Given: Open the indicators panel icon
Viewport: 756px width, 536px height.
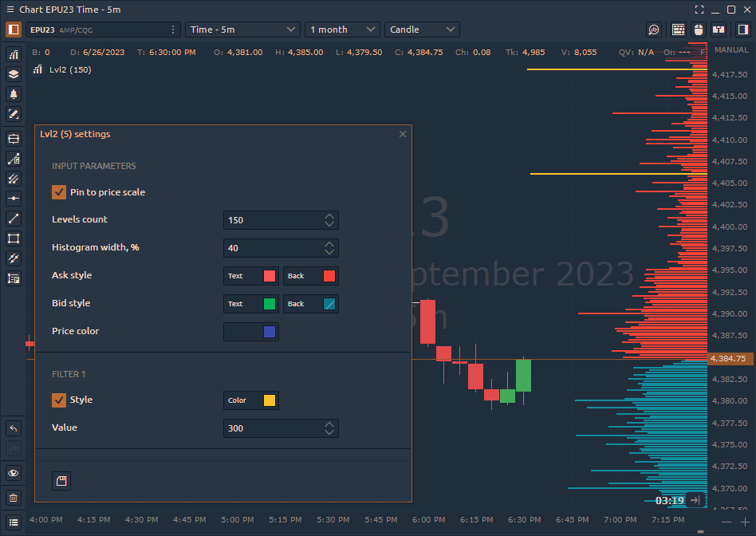Looking at the screenshot, I should [x=13, y=55].
